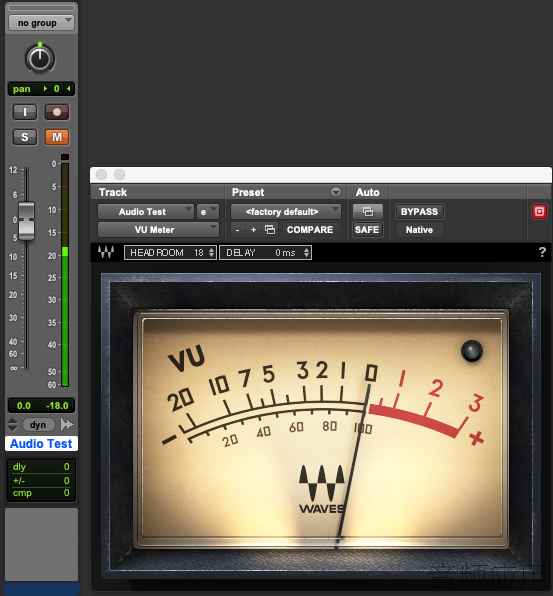Click the clip LED on VU meter

tap(472, 351)
